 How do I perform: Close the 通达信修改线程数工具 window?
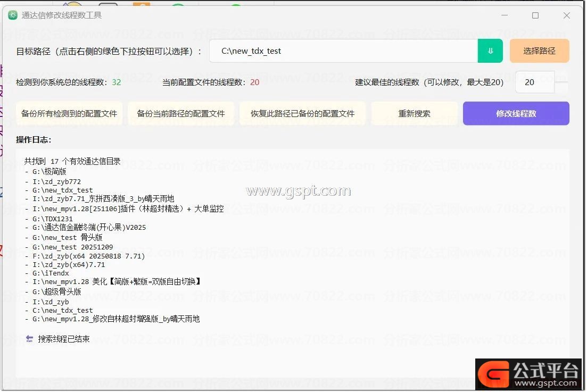(567, 15)
